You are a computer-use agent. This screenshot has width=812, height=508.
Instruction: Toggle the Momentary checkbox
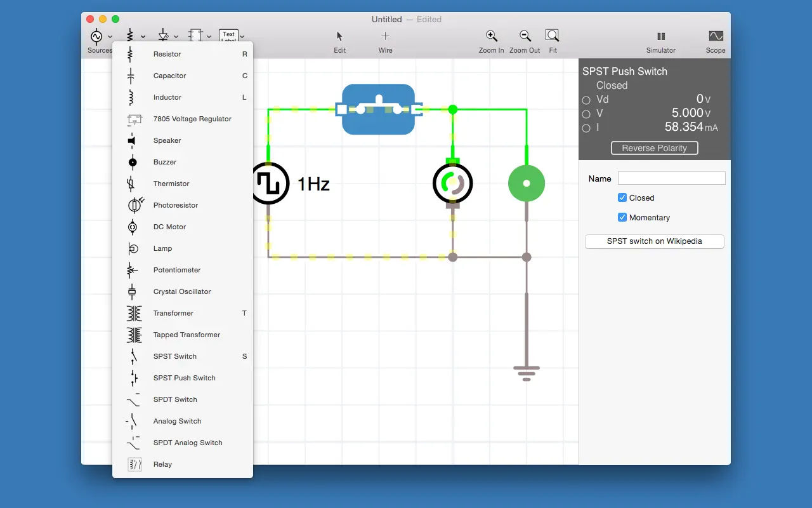622,217
